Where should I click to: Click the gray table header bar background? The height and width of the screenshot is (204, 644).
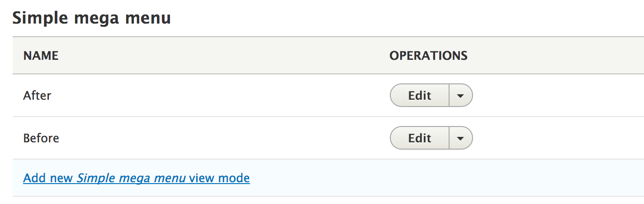coord(226,56)
